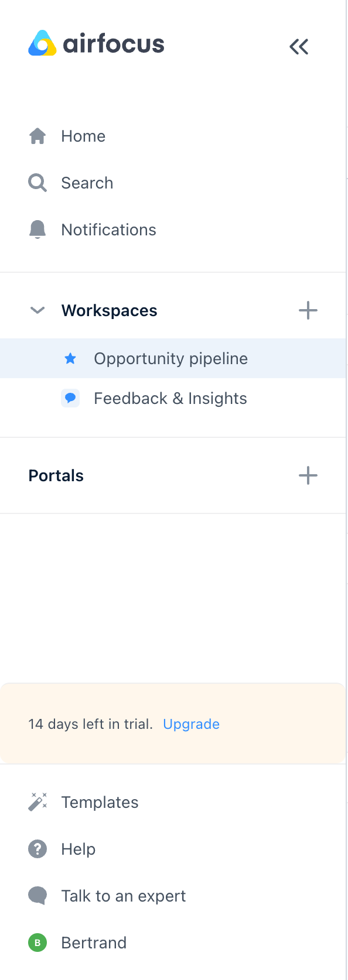Click the chat bubble icon for Feedback & Insights

click(x=70, y=398)
